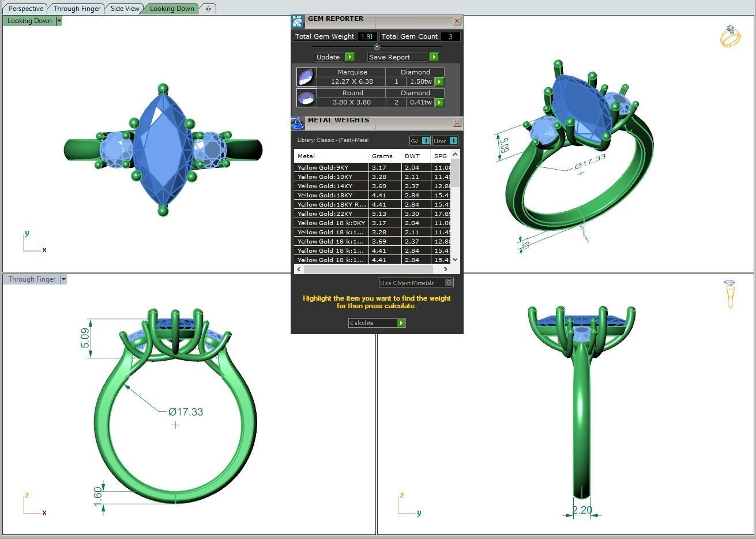
Task: Click Total Gem Weight value 1.91
Action: (367, 36)
